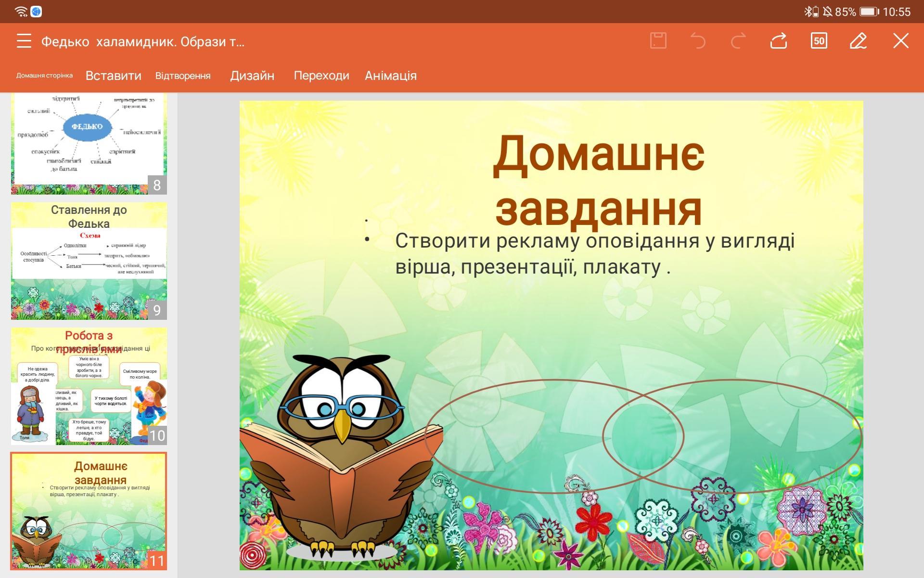
Task: Click the Домашнє завдання slide title
Action: point(599,181)
